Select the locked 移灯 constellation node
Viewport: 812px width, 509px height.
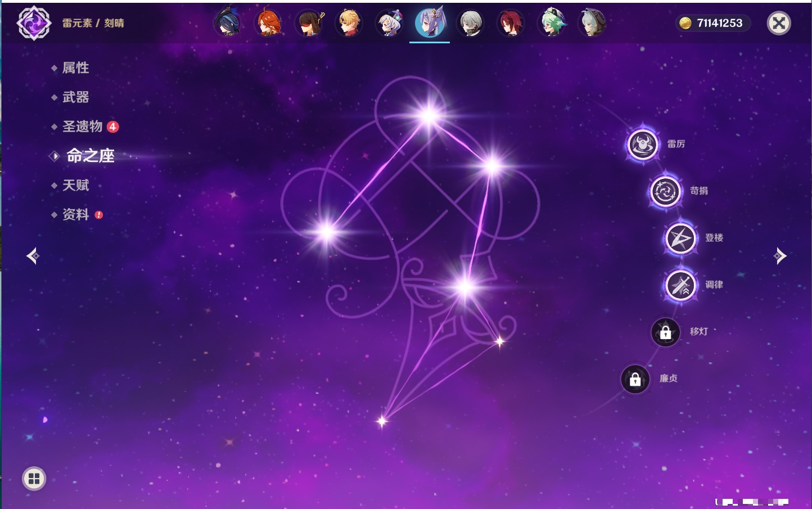pyautogui.click(x=665, y=332)
